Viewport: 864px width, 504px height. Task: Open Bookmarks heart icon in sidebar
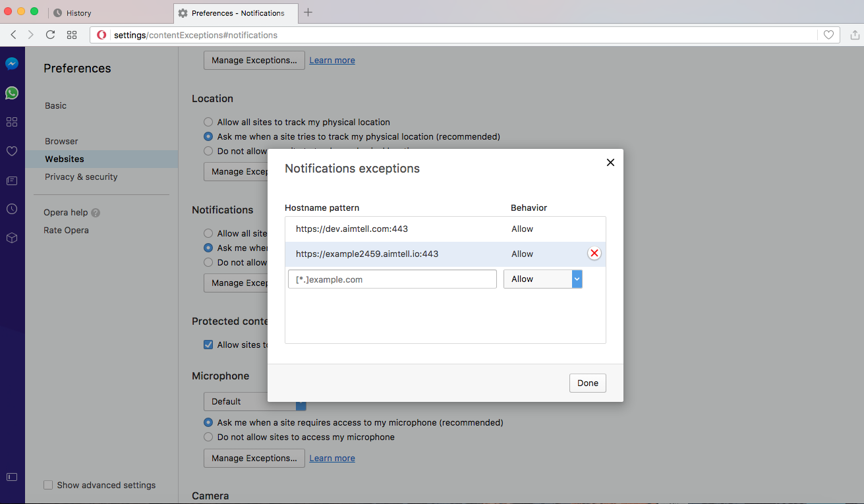12,151
